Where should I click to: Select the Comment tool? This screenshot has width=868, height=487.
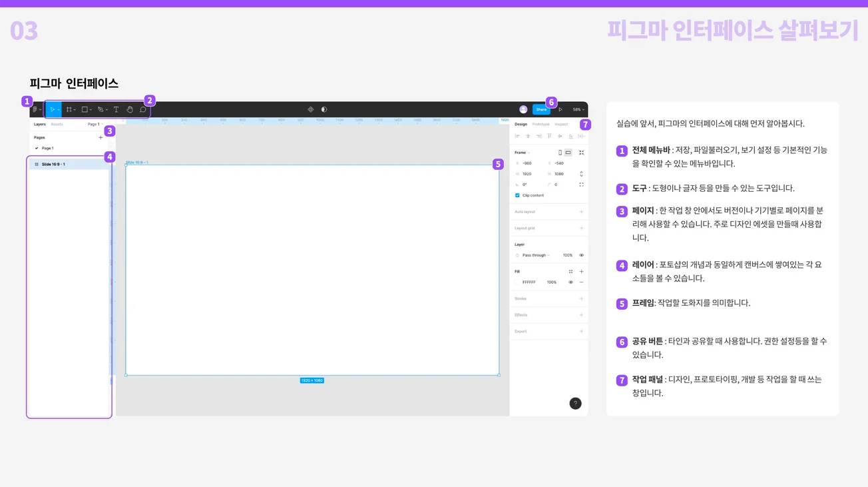(142, 109)
